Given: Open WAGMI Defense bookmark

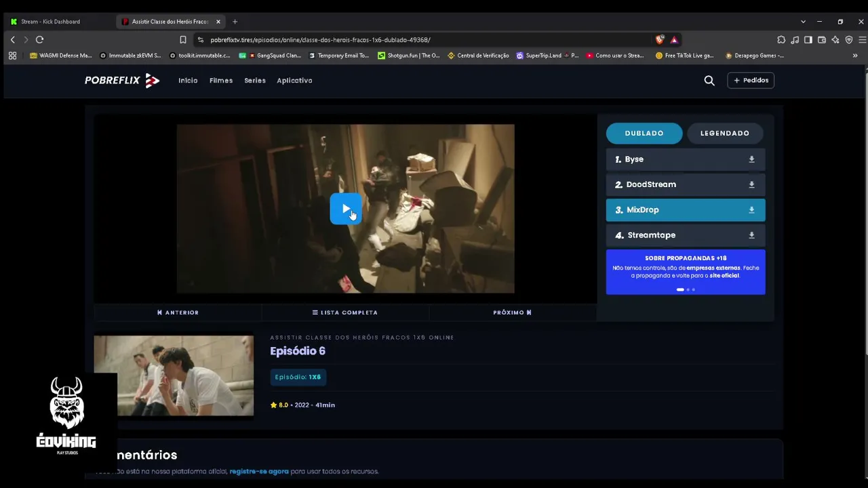Looking at the screenshot, I should (61, 56).
